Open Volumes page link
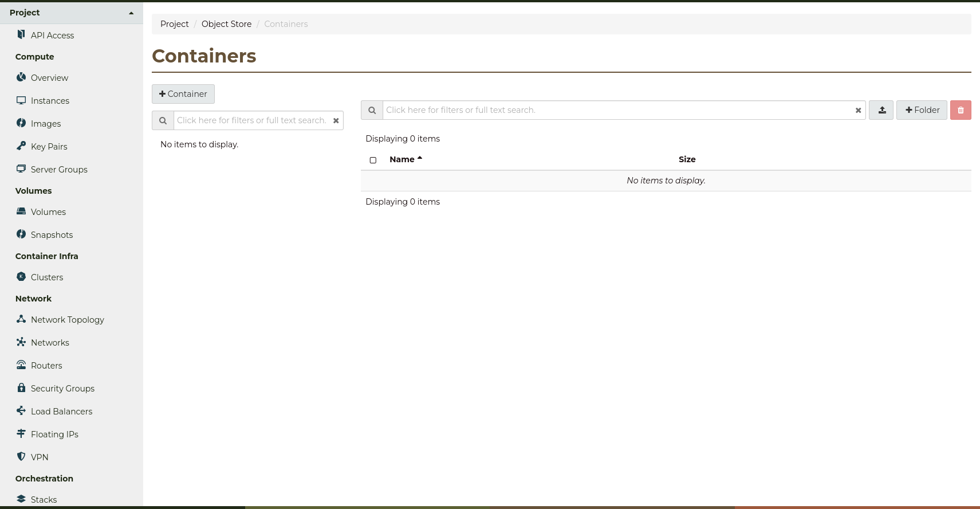 point(48,212)
